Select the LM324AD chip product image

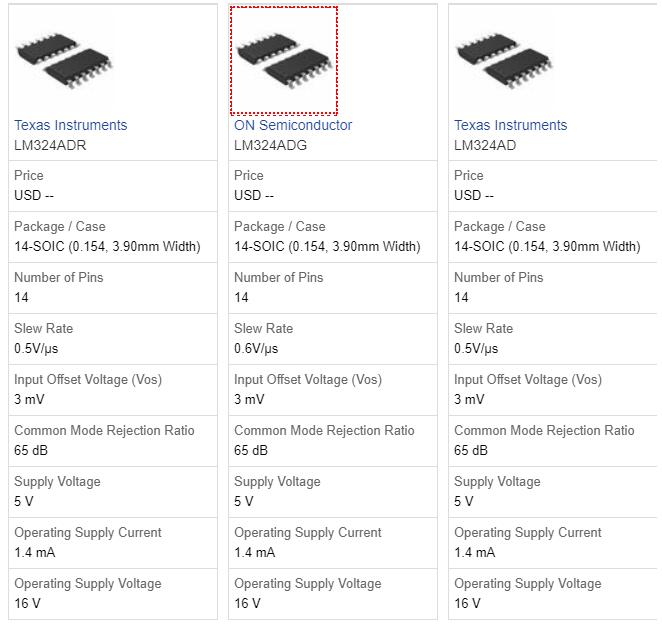(504, 60)
